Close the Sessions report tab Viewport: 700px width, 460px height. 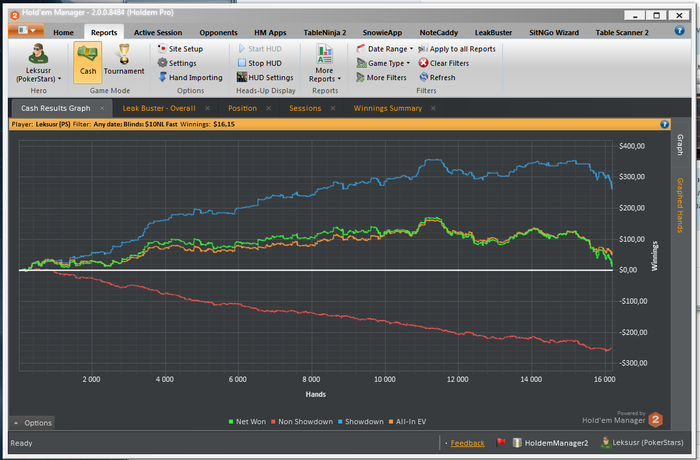(x=333, y=108)
